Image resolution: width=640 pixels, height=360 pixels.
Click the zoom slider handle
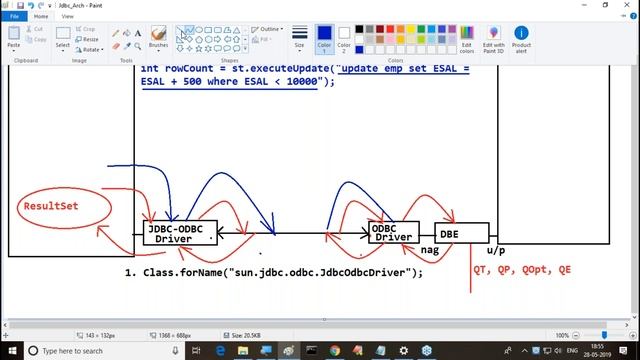pyautogui.click(x=604, y=335)
